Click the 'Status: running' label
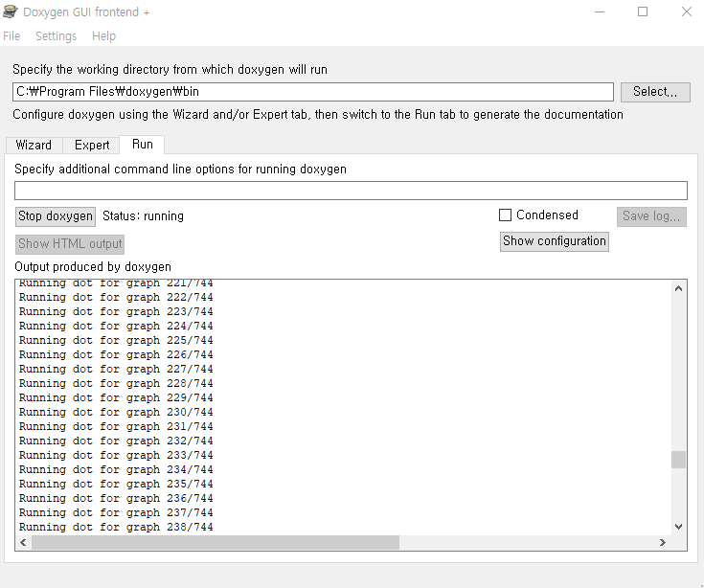The height and width of the screenshot is (588, 704). coord(143,216)
